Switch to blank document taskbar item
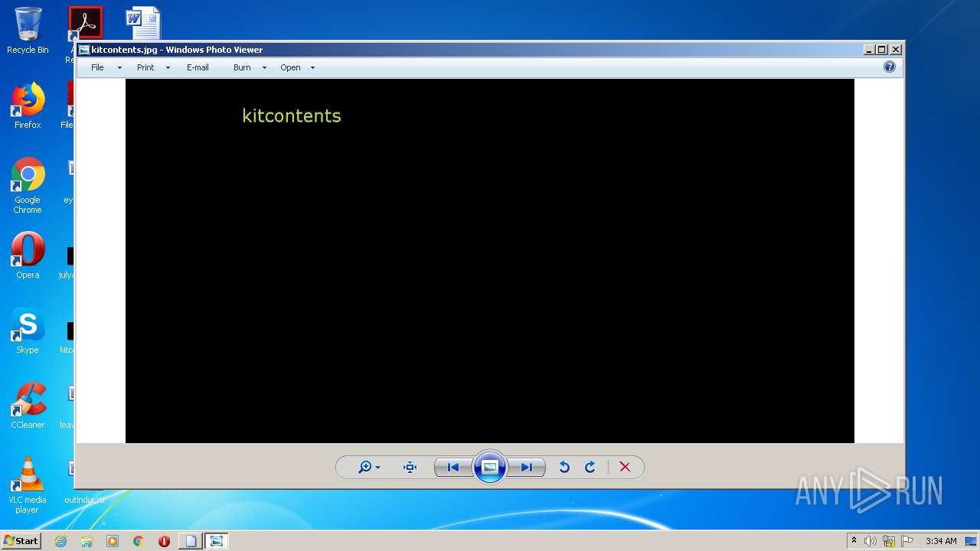The image size is (980, 551). pos(191,541)
